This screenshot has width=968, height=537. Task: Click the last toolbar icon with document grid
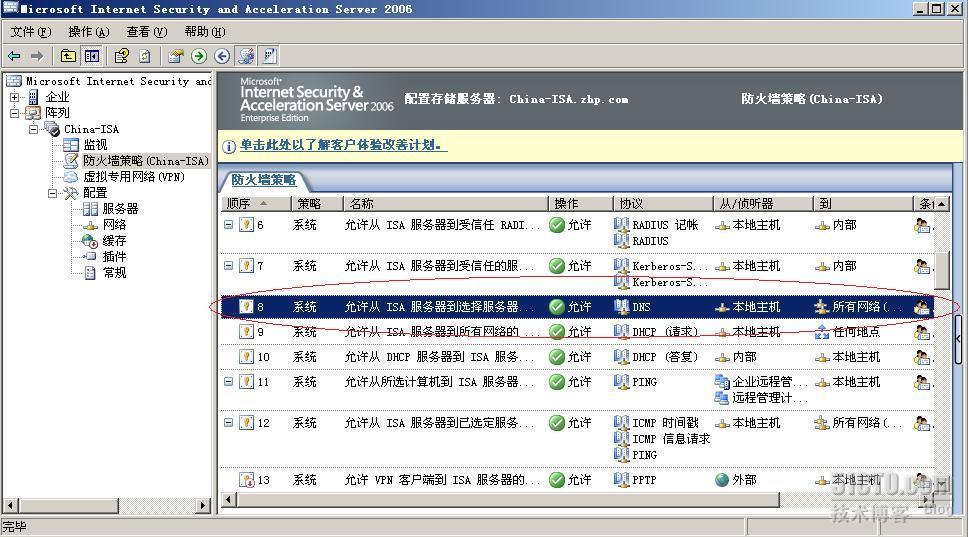pos(270,56)
